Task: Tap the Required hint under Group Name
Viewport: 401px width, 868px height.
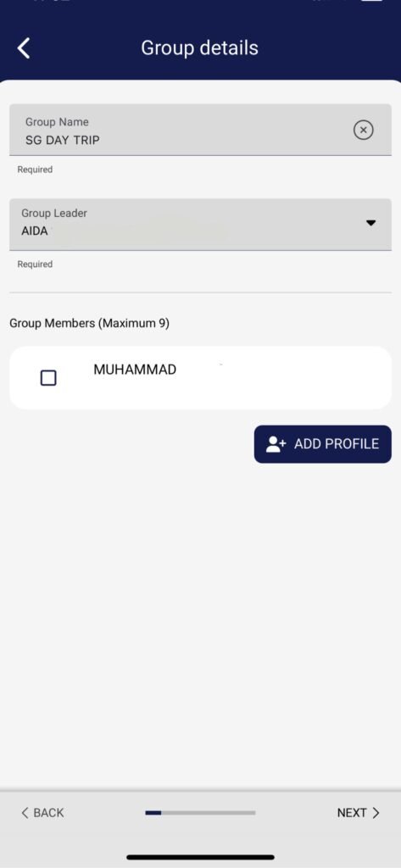Action: tap(35, 170)
